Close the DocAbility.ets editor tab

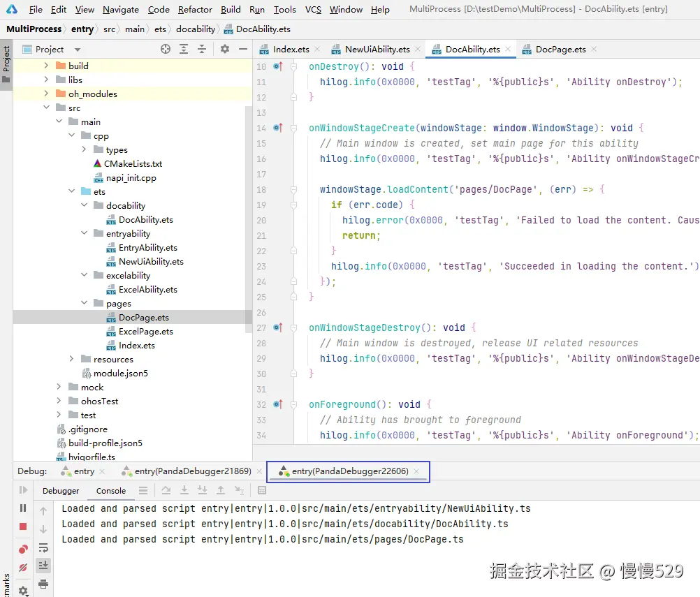click(508, 49)
